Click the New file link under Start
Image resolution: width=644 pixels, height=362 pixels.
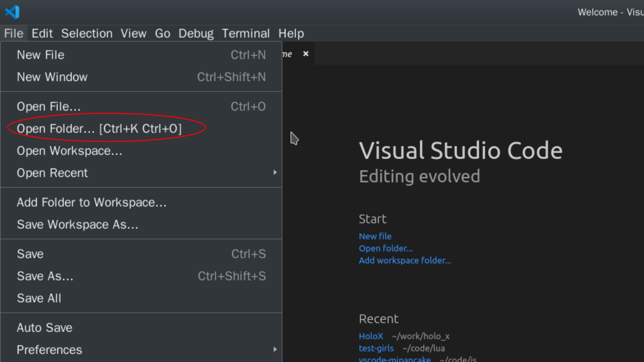pos(375,236)
